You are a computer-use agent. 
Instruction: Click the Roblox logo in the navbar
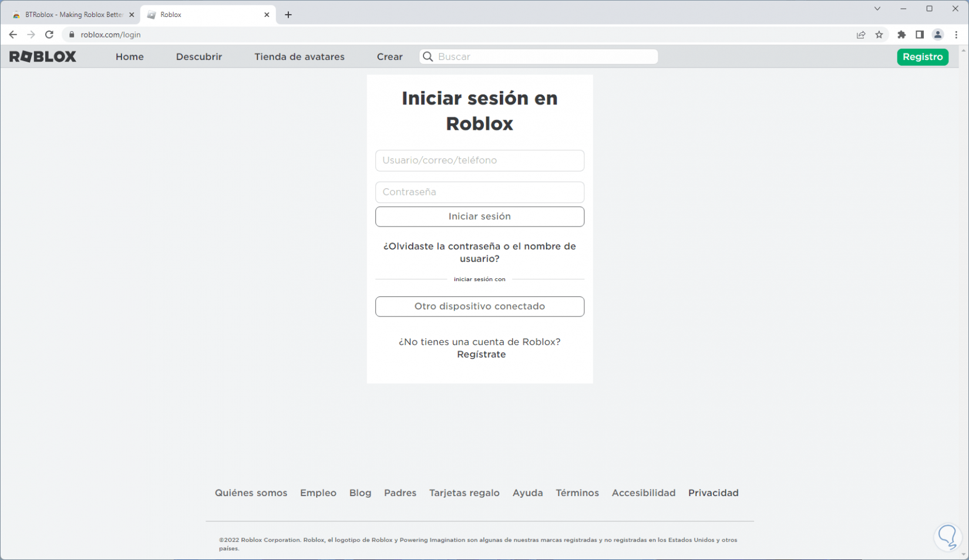[x=43, y=56]
